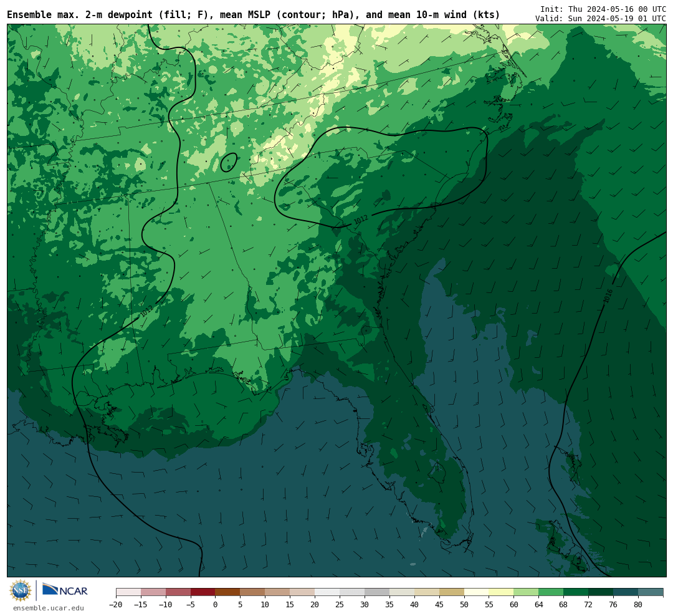The image size is (673, 616).
Task: Click the colorbar swatch between -15 and -10
Action: (153, 592)
